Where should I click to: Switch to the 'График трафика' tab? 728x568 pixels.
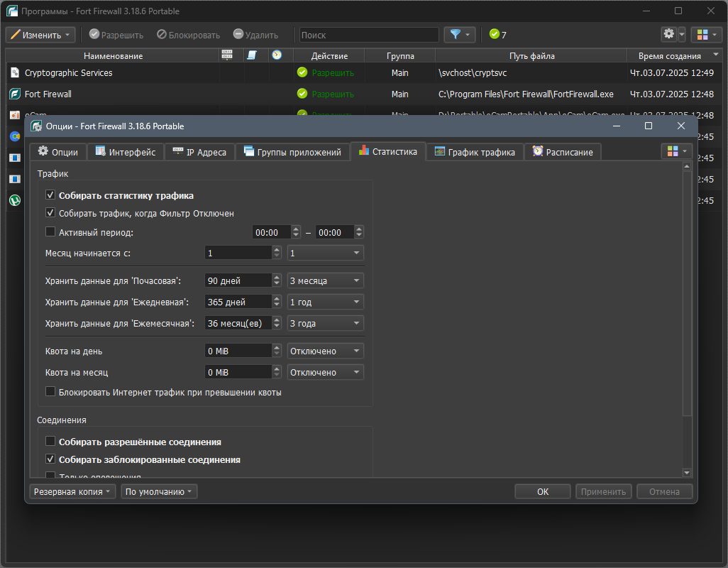pos(475,152)
